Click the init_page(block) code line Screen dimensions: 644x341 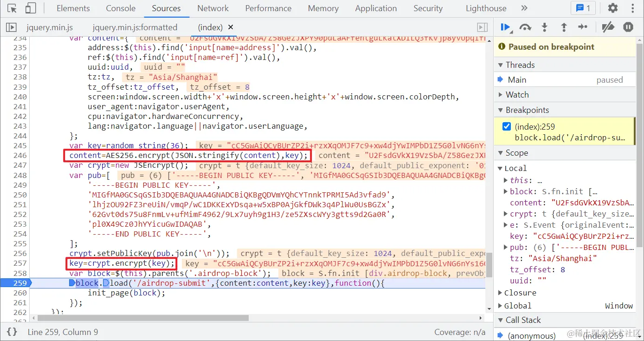point(126,293)
